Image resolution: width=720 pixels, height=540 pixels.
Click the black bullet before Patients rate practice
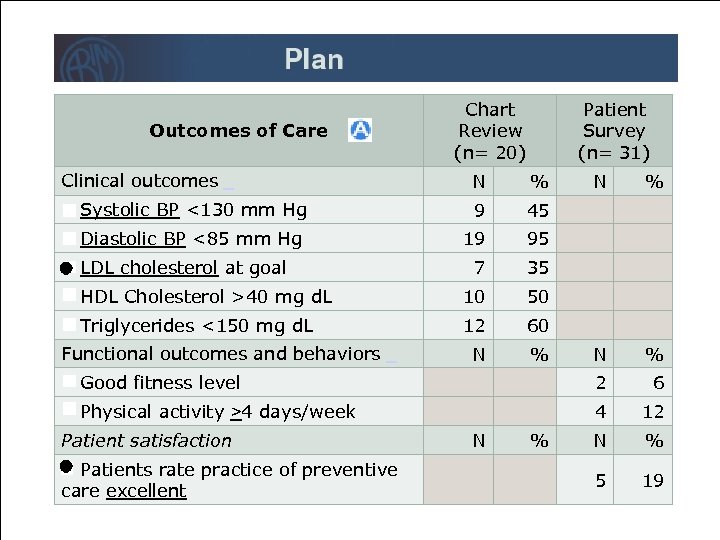(67, 468)
